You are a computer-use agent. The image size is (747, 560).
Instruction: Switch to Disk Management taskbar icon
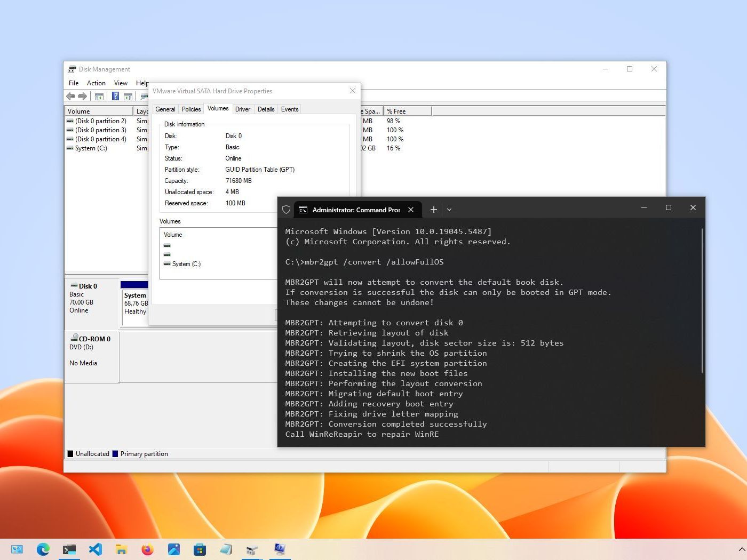click(x=252, y=549)
